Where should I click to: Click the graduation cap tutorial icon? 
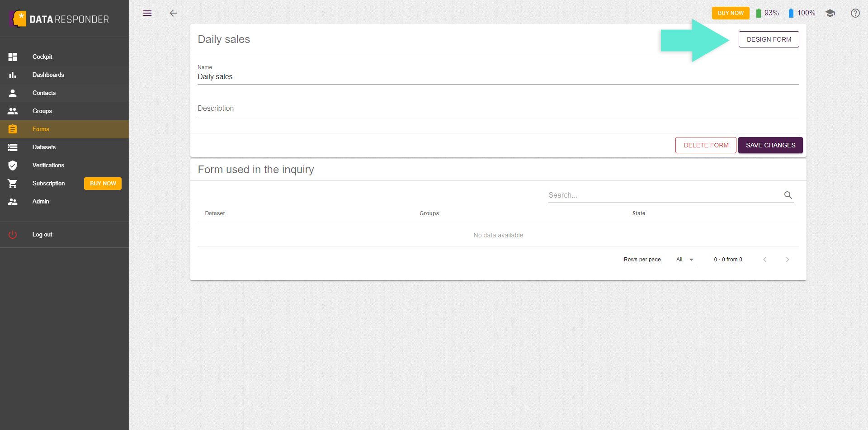[830, 13]
